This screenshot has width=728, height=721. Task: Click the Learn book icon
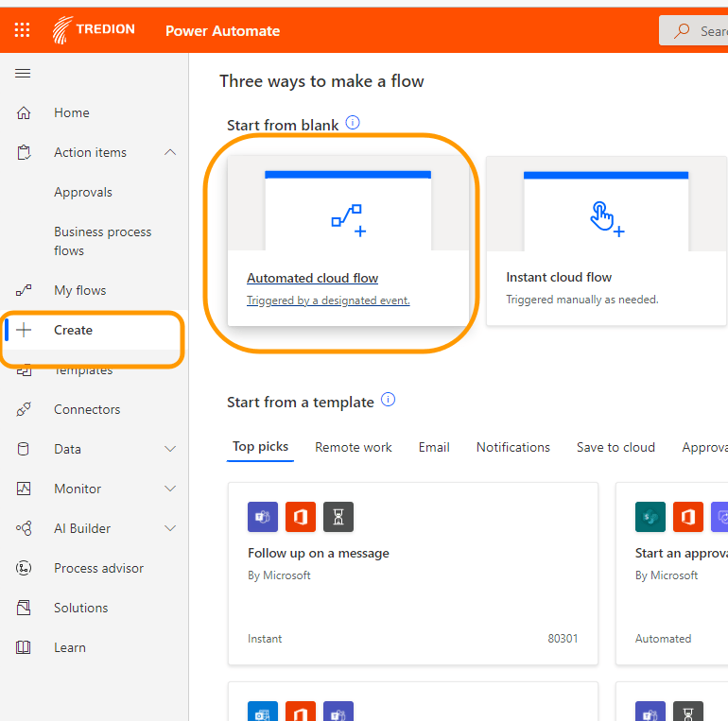click(25, 648)
